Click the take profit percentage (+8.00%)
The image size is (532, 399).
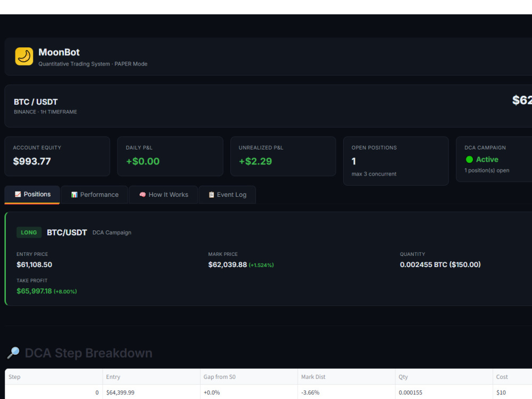click(x=65, y=292)
